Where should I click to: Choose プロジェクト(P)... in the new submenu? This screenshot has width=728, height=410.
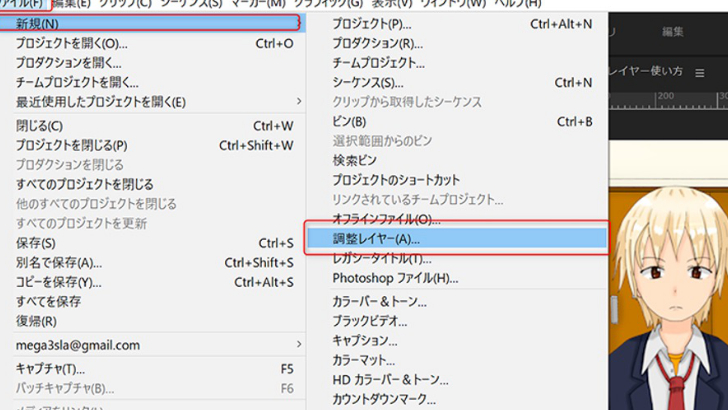coord(371,23)
